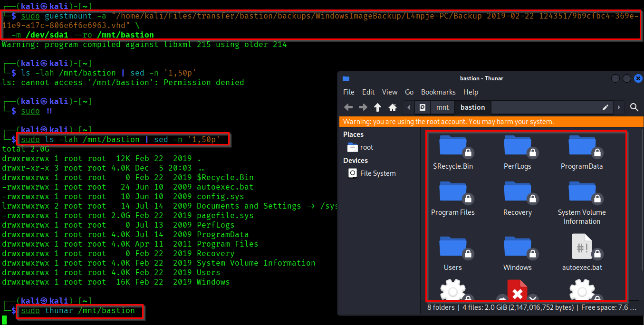This screenshot has width=644, height=325.
Task: Click the bastion path button
Action: coord(472,107)
